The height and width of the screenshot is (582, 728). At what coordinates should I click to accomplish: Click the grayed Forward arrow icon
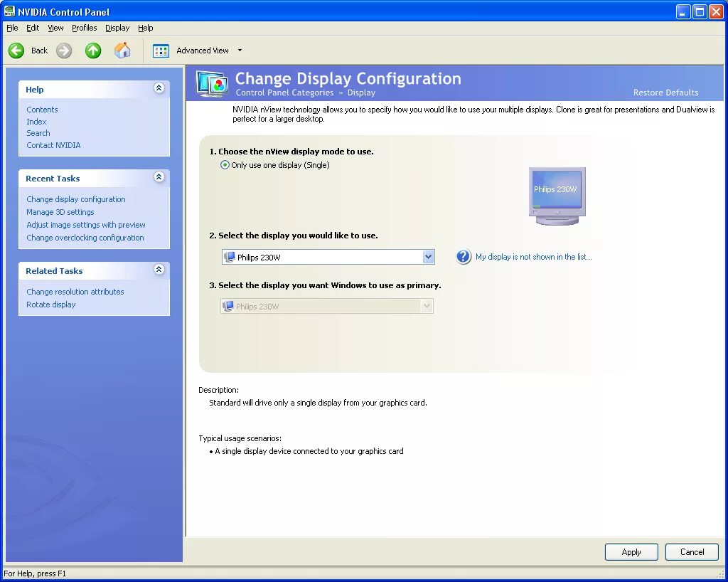click(x=64, y=51)
